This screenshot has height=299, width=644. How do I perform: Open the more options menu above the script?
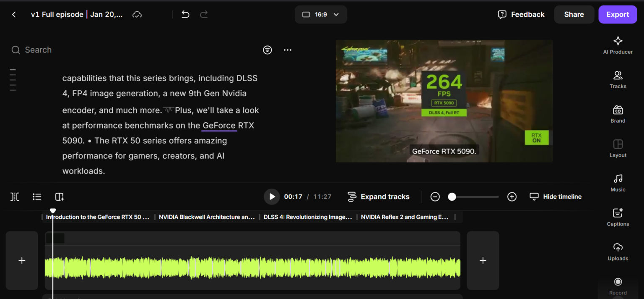point(288,50)
